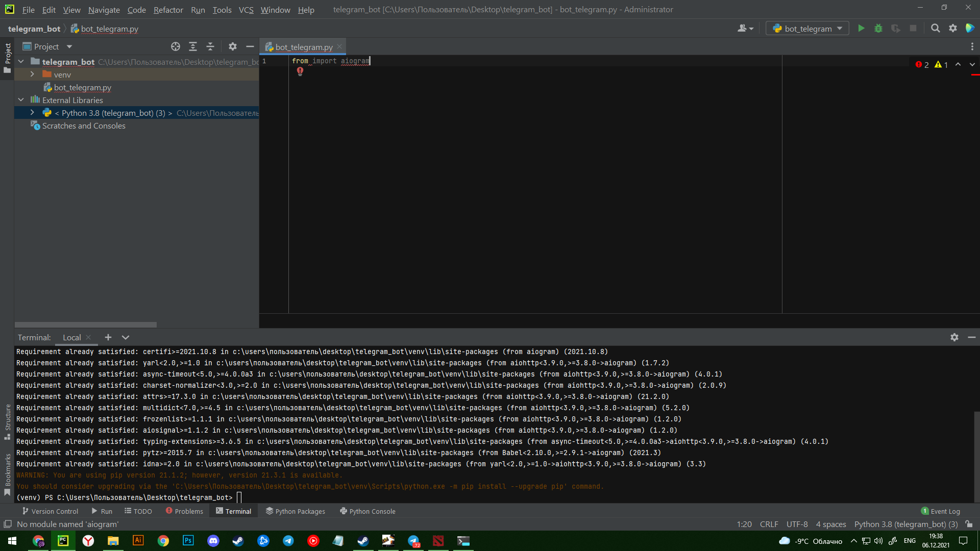The height and width of the screenshot is (551, 980).
Task: Open Windows Start menu
Action: pos(12,541)
